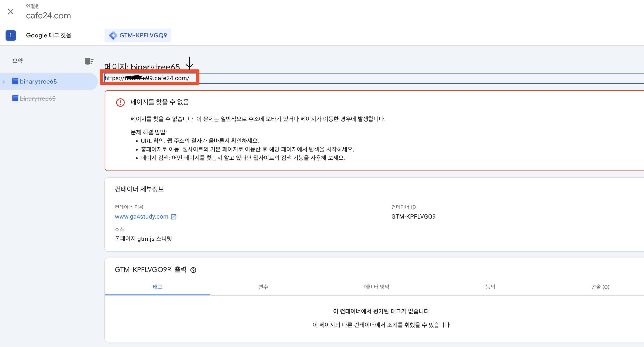This screenshot has height=347, width=644.
Task: Expand the binarytree65 summary item arrow
Action: click(4, 82)
